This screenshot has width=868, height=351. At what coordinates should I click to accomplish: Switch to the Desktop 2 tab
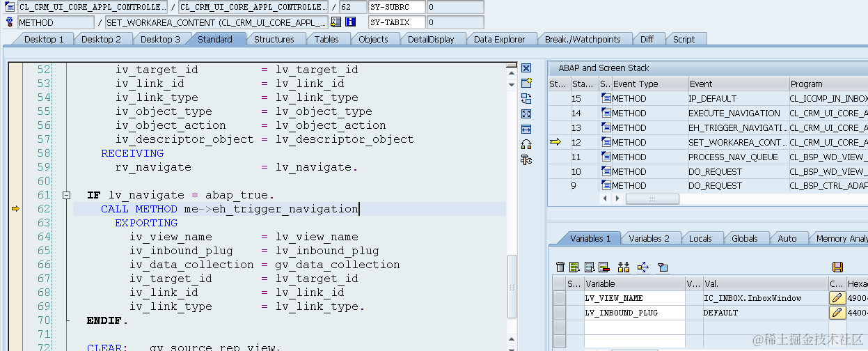[101, 39]
